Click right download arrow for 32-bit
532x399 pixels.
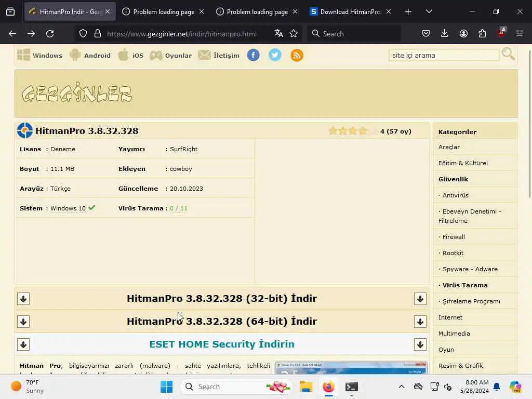pos(420,299)
